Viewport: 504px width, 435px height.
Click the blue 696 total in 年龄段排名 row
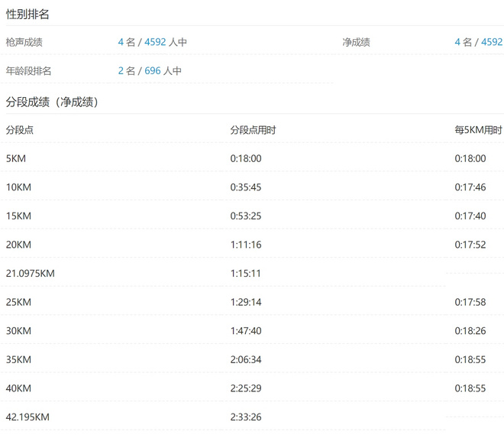pyautogui.click(x=153, y=71)
